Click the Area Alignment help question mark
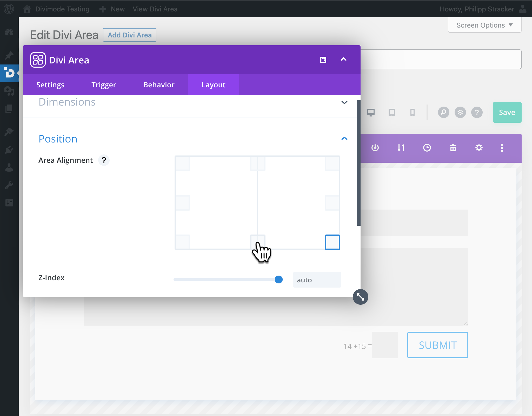This screenshot has height=416, width=532. coord(104,160)
